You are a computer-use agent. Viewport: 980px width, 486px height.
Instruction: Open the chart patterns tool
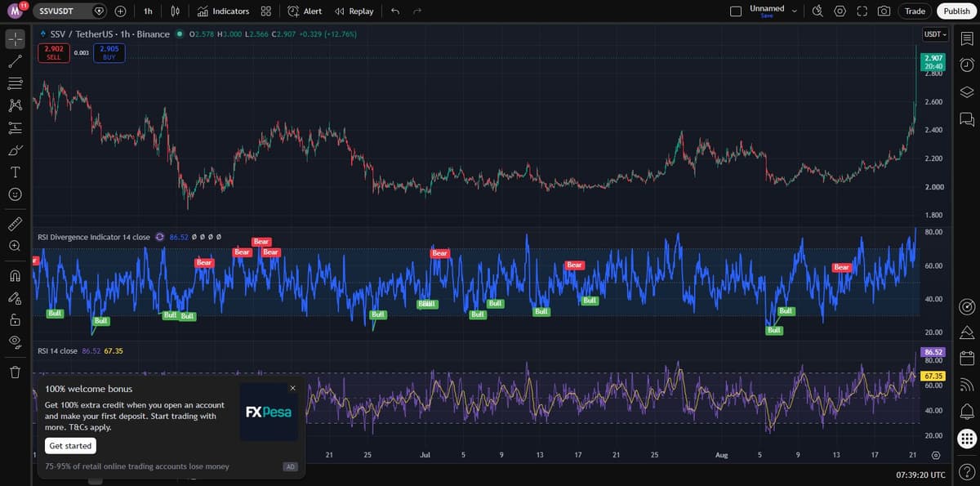click(15, 105)
